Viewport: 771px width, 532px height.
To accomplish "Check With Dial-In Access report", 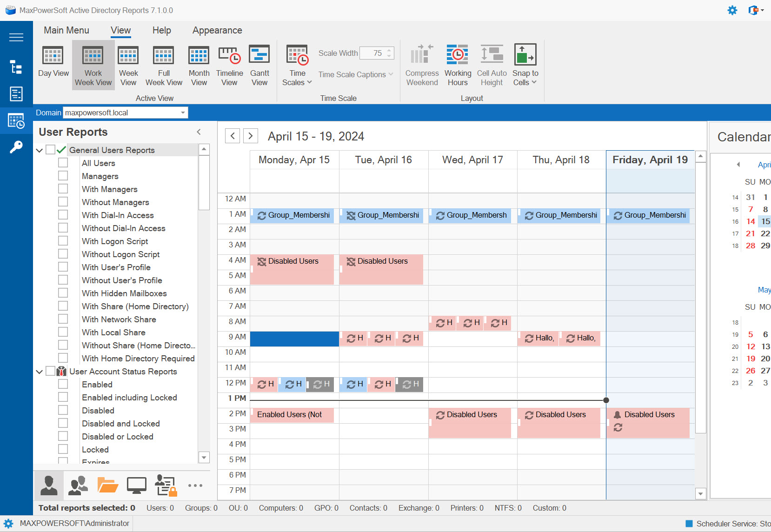I will point(63,215).
